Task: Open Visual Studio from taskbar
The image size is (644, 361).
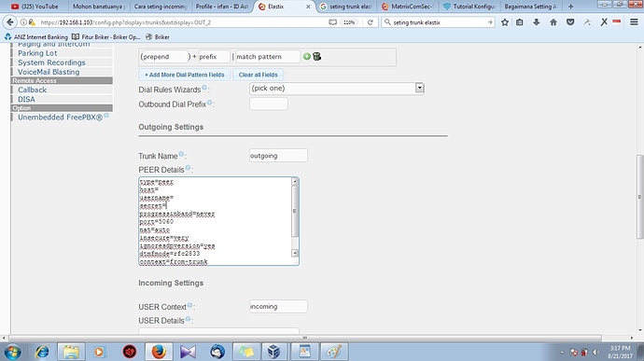Action: 188,352
